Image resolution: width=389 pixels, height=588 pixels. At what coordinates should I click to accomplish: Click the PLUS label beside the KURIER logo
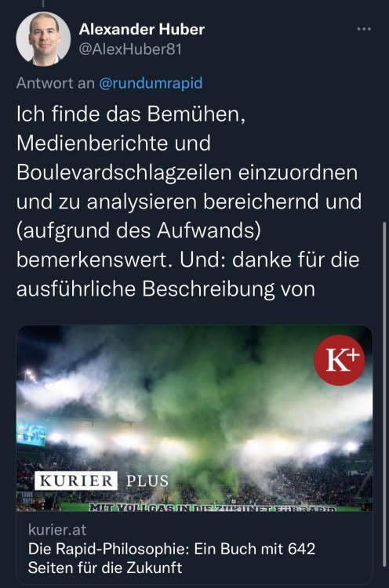coord(147,481)
